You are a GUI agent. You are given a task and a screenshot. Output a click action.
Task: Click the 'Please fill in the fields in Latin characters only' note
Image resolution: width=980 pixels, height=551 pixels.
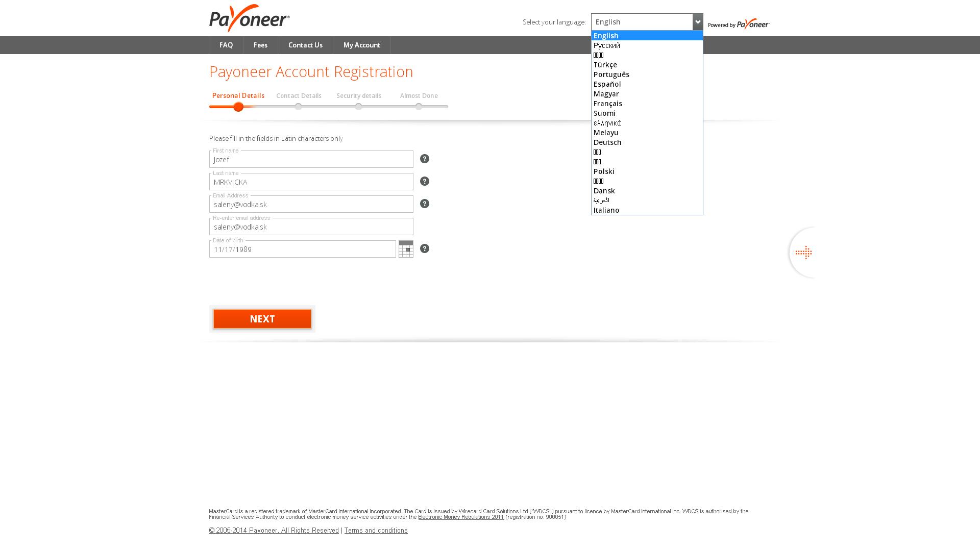(276, 138)
